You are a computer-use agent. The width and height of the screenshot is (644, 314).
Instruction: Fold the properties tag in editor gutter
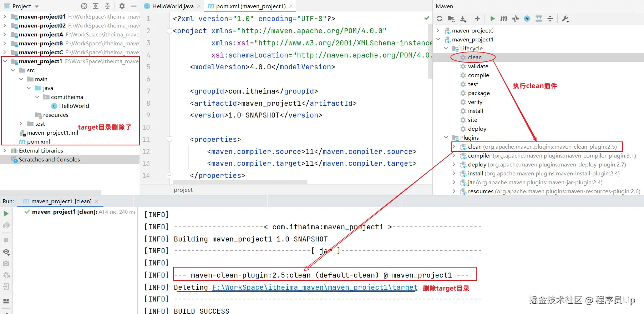[169, 139]
